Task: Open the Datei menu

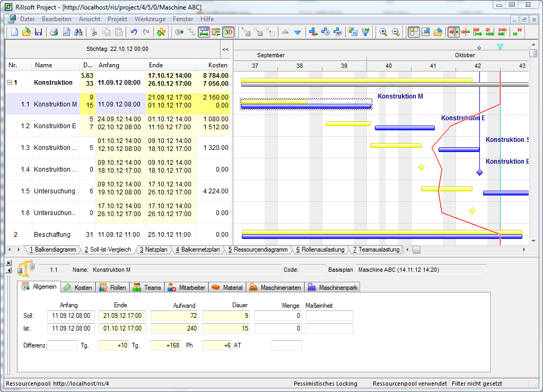Action: pyautogui.click(x=27, y=19)
